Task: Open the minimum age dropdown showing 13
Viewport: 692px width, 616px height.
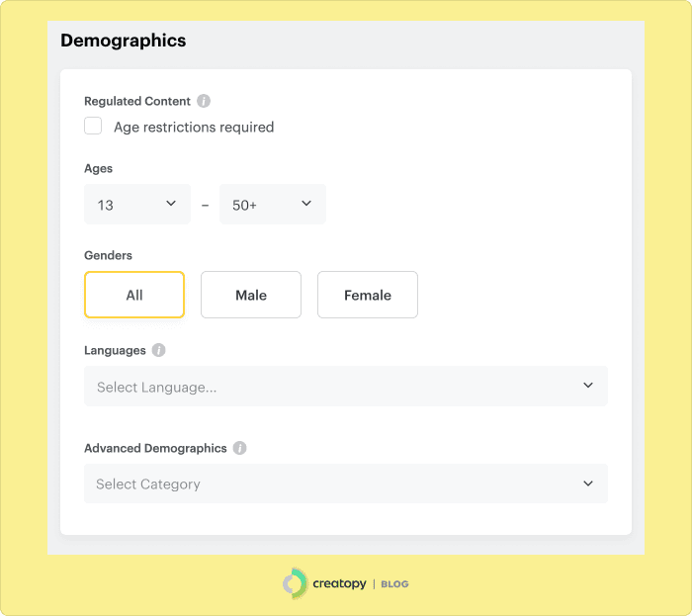Action: [x=136, y=205]
